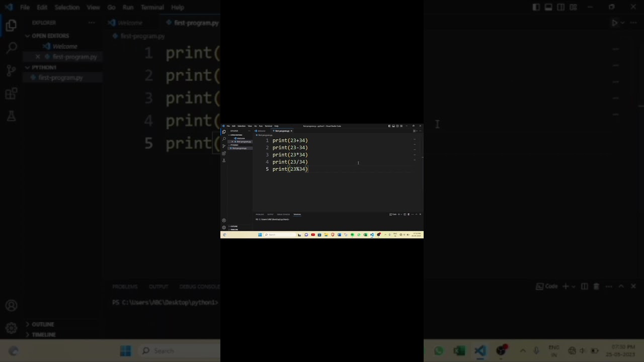644x362 pixels.
Task: Select Welcome in the Open Editors list
Action: [x=240, y=138]
